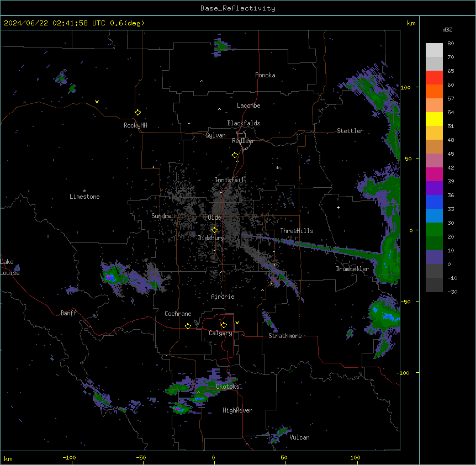
Task: Pick the slate 10-0 dBZ legend swatch
Action: point(434,257)
